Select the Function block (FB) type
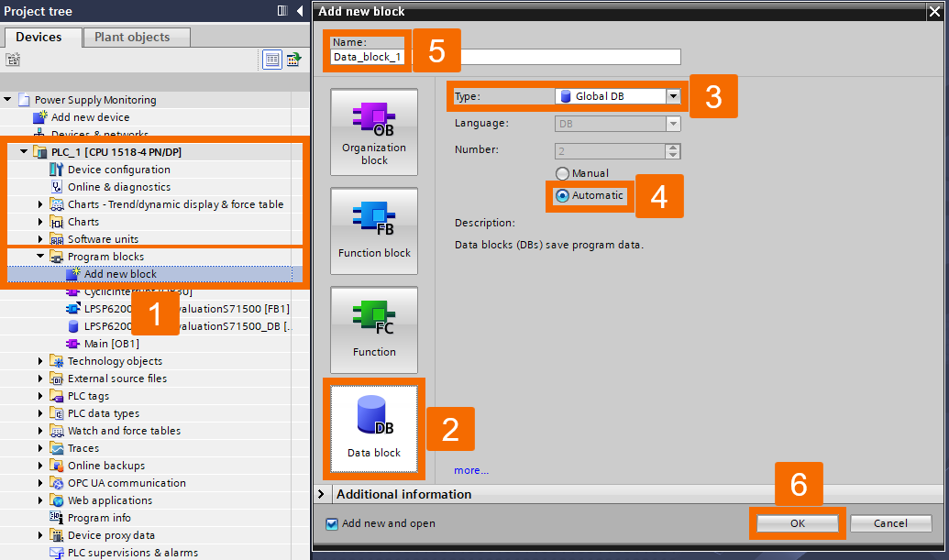Image resolution: width=949 pixels, height=560 pixels. pyautogui.click(x=374, y=231)
